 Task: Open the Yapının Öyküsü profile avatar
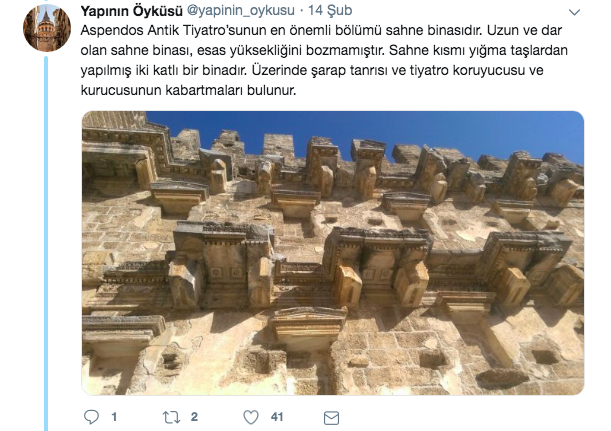tap(47, 28)
